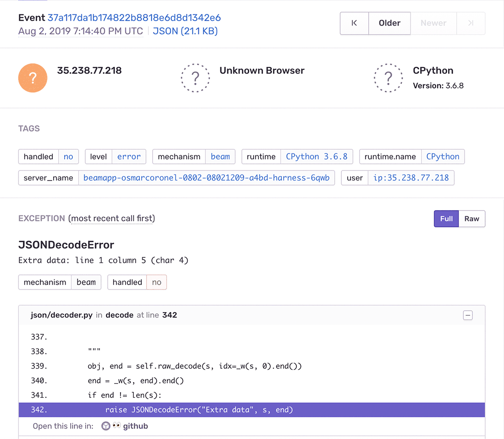The height and width of the screenshot is (439, 504).
Task: Select the Full exception view
Action: coord(446,219)
